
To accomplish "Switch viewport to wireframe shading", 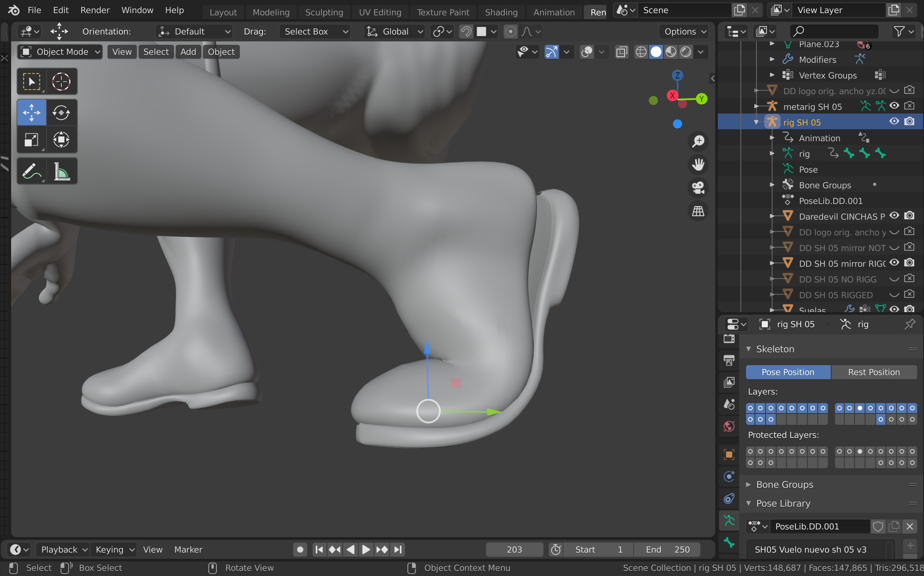I will (641, 52).
